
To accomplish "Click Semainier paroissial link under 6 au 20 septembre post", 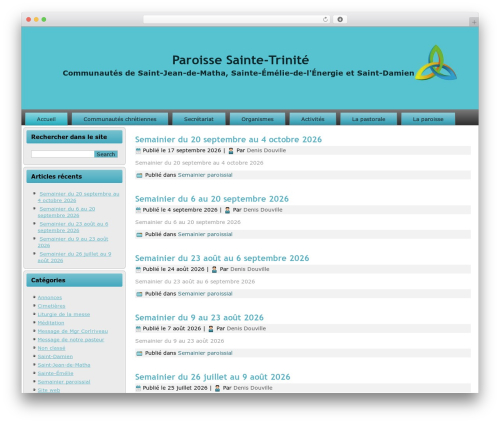I will (x=205, y=234).
